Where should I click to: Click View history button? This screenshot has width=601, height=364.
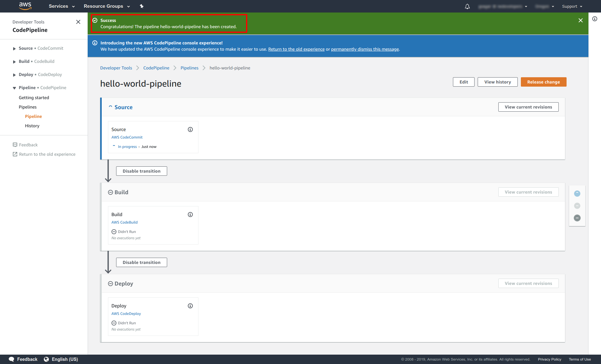coord(497,82)
